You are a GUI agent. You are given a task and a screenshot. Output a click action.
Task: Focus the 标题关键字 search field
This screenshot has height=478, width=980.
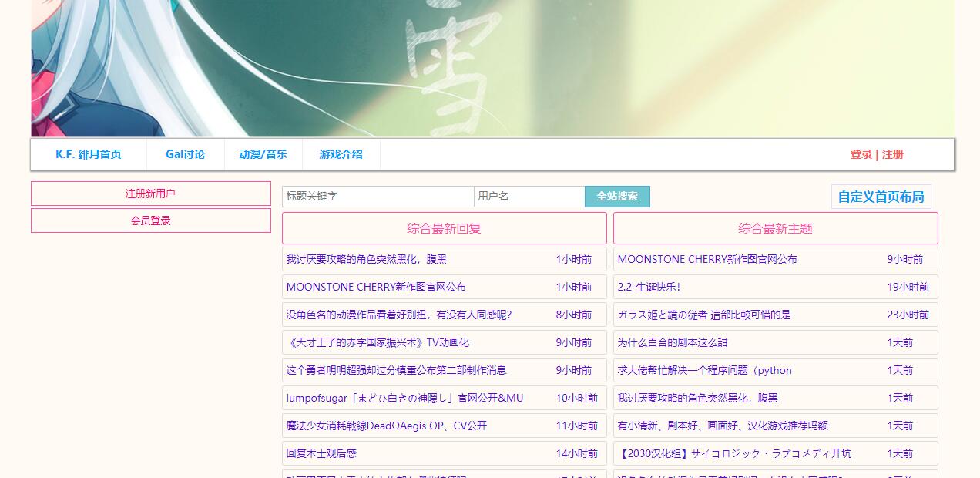(378, 197)
